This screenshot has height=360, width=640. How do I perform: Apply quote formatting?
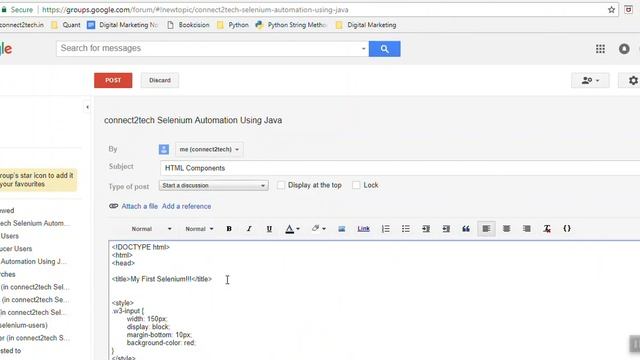click(466, 229)
